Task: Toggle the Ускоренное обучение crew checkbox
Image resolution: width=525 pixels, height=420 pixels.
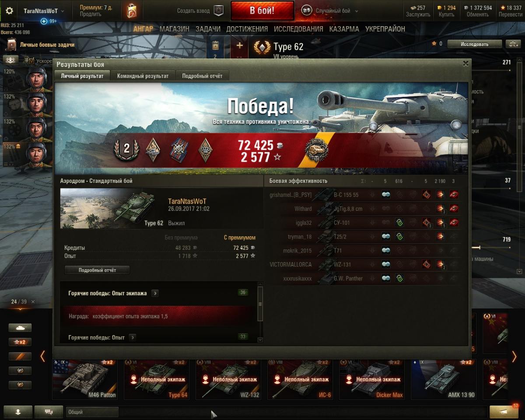Action: (x=31, y=61)
